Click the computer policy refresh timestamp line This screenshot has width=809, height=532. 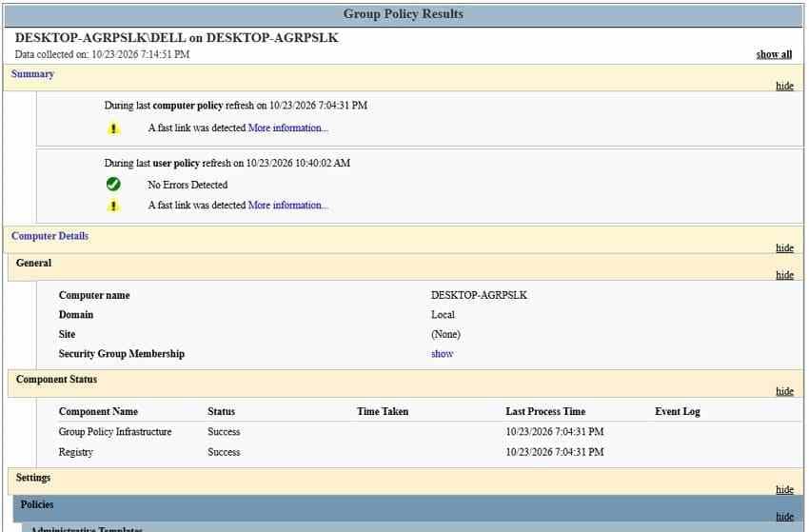(236, 106)
